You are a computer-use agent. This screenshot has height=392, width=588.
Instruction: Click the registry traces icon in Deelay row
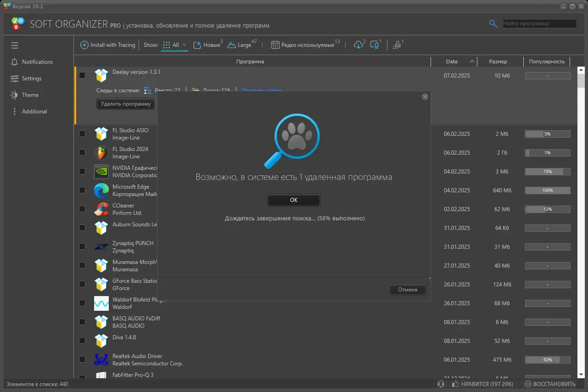click(x=147, y=90)
